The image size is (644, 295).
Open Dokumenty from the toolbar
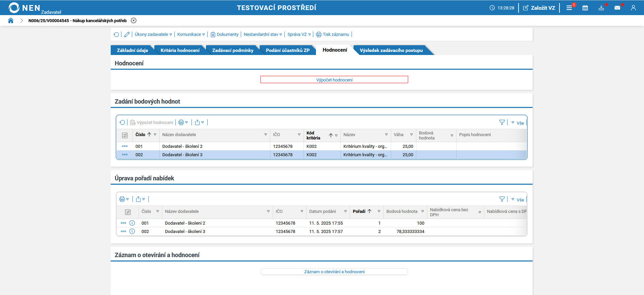click(x=224, y=35)
